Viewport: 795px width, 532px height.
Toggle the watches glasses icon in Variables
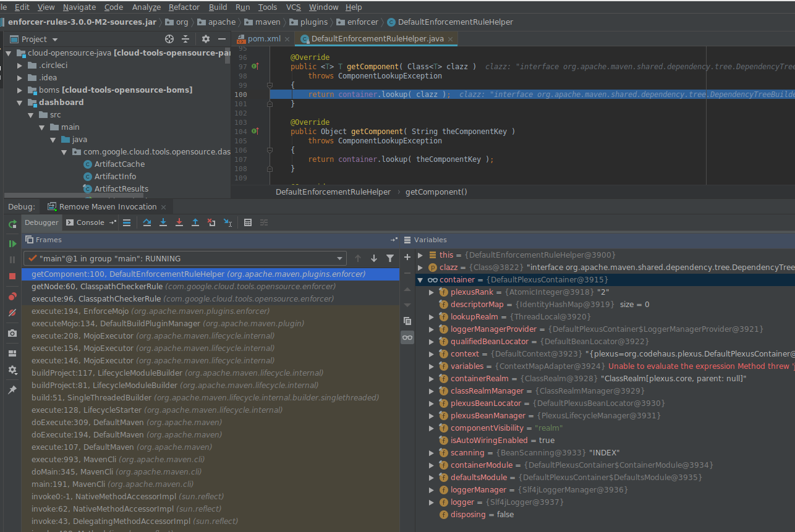coord(407,337)
